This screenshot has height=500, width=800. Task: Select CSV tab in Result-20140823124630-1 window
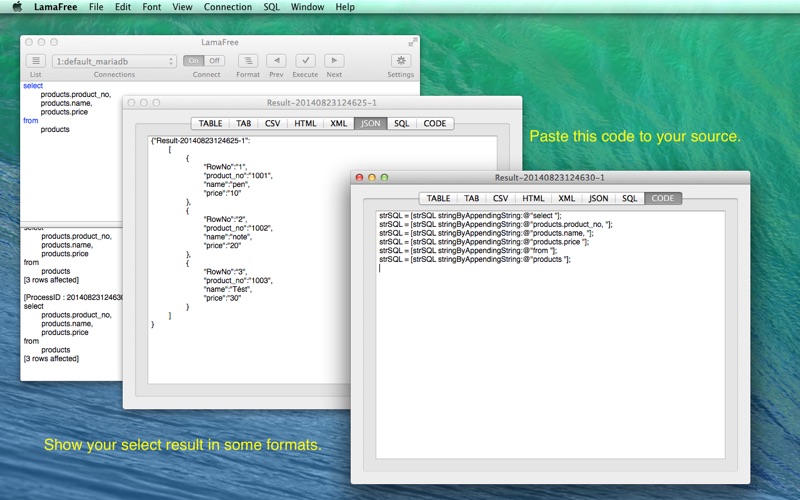pyautogui.click(x=501, y=198)
